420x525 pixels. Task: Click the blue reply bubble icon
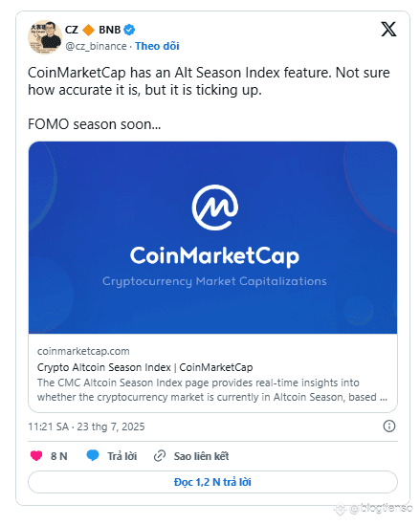pos(93,455)
